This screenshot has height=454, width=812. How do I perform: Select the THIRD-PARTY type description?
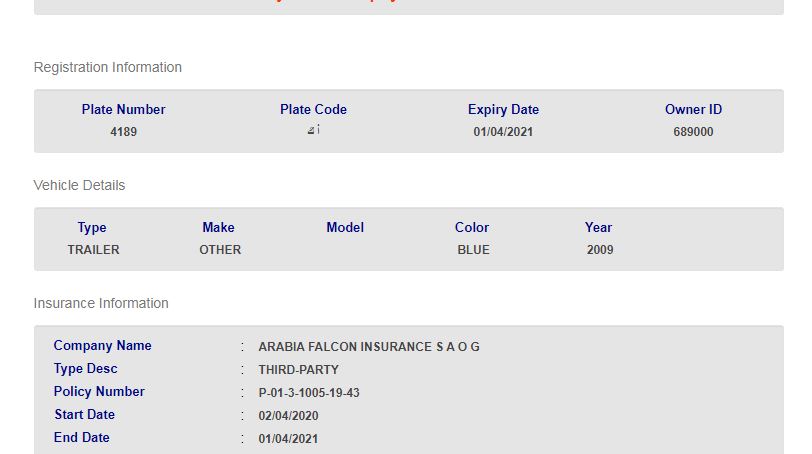(x=298, y=370)
